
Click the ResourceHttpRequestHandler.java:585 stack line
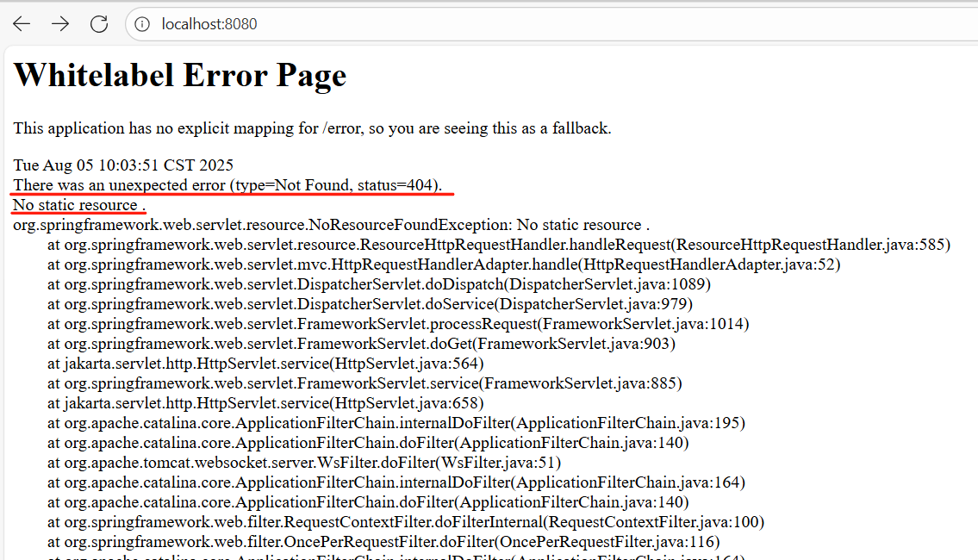(499, 245)
